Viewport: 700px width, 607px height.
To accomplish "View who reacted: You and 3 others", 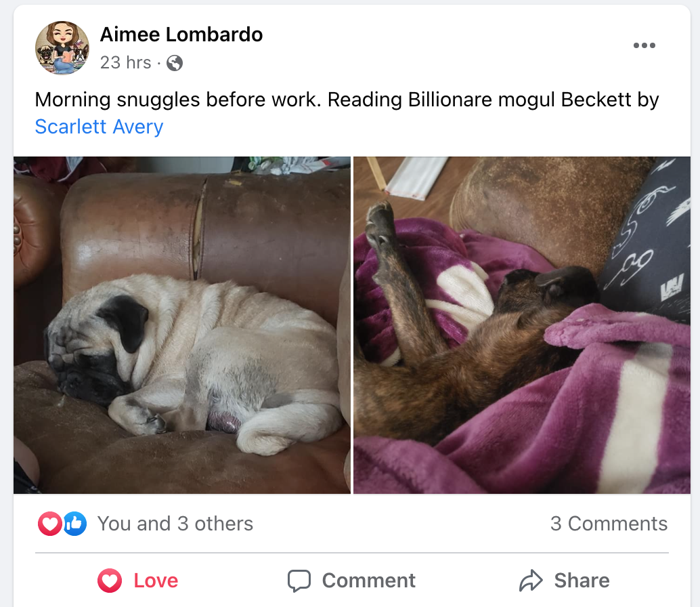I will [x=175, y=524].
